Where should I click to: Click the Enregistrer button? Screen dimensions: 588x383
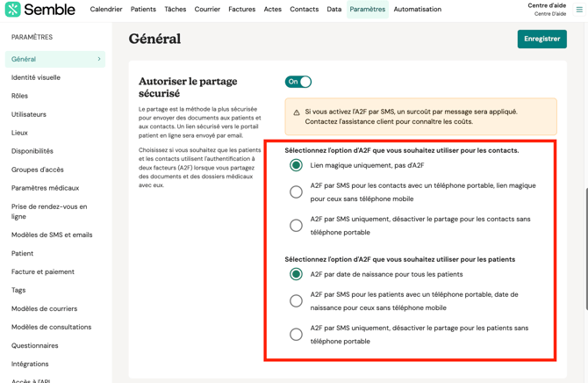(541, 39)
